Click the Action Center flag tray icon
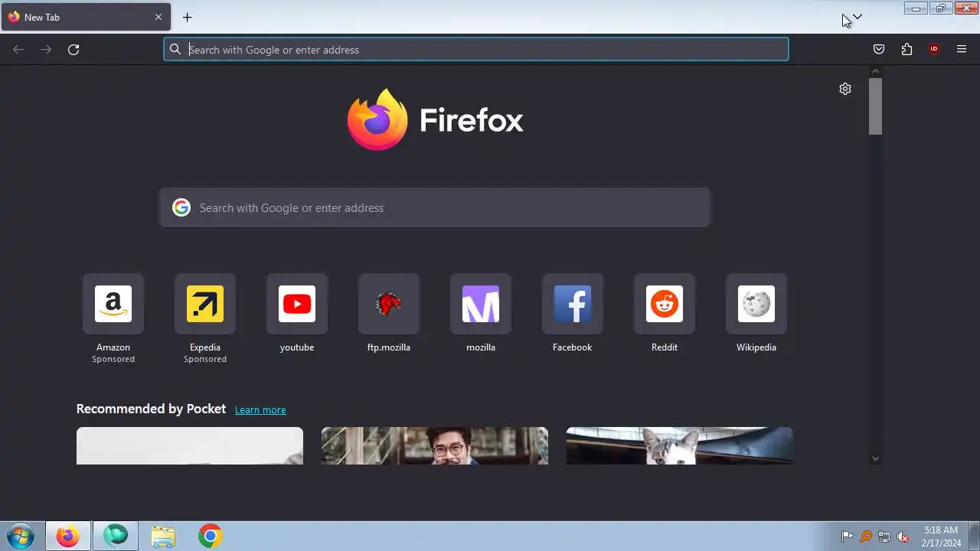Viewport: 980px width, 551px height. point(848,536)
